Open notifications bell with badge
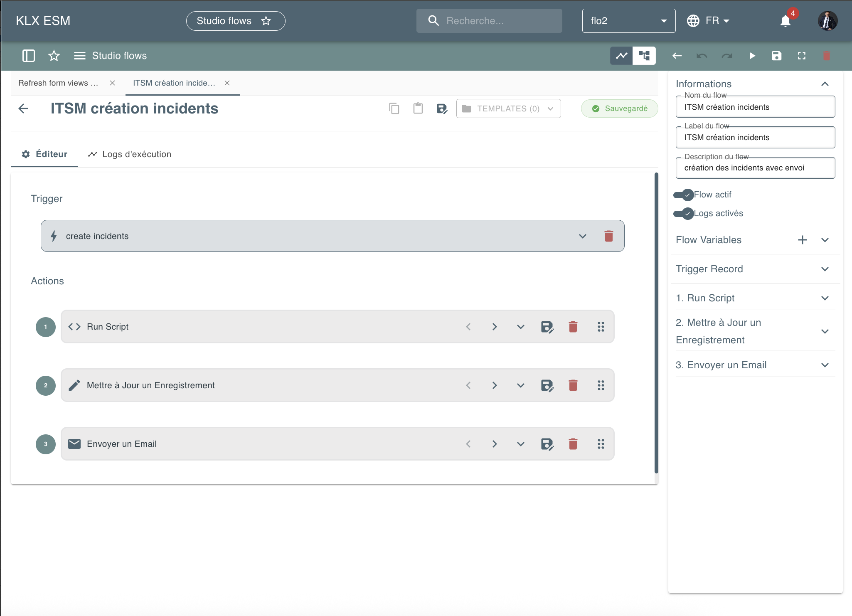Image resolution: width=852 pixels, height=616 pixels. coord(786,20)
